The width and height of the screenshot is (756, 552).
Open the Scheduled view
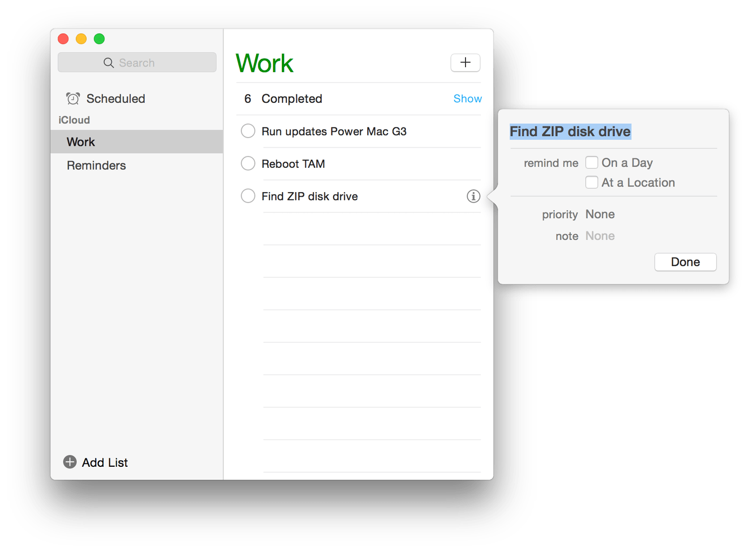(115, 99)
